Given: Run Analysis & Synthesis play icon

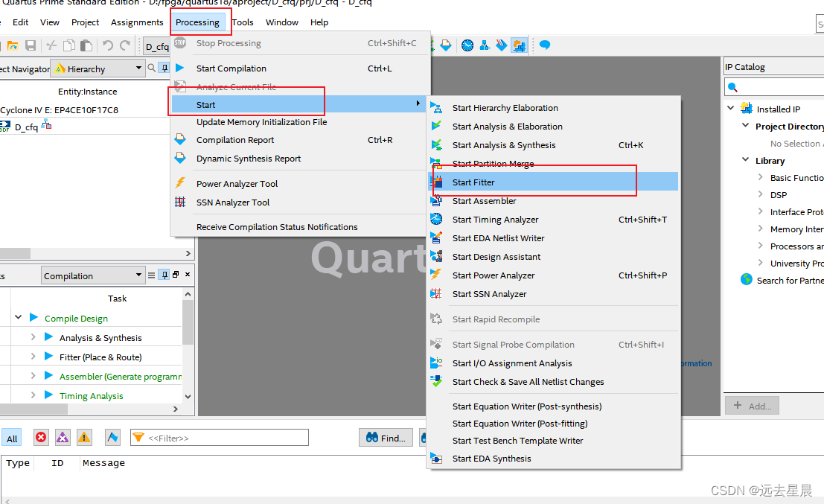Looking at the screenshot, I should click(x=48, y=337).
